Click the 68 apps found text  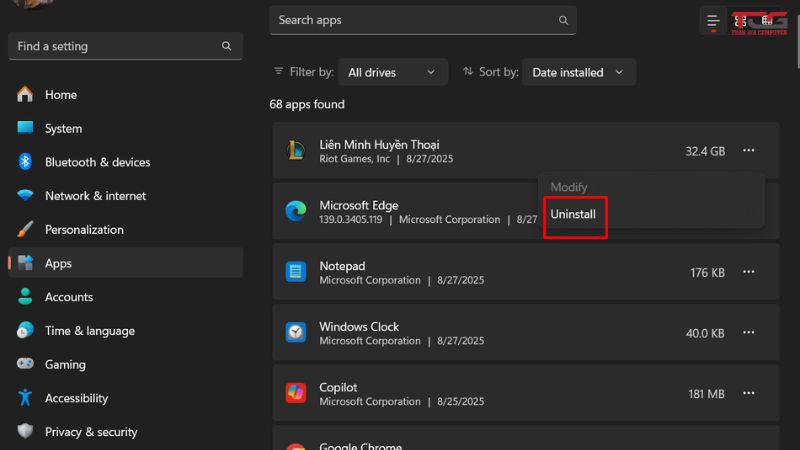307,104
